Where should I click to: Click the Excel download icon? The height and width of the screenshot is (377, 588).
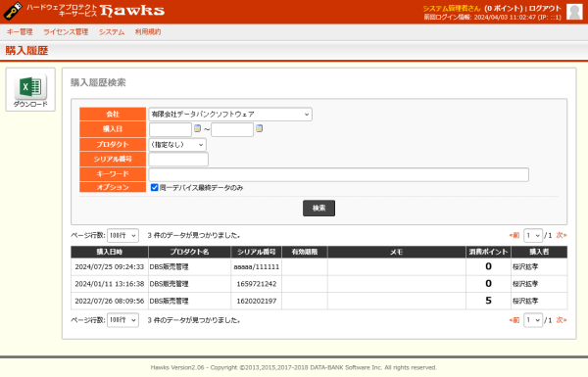pos(30,86)
